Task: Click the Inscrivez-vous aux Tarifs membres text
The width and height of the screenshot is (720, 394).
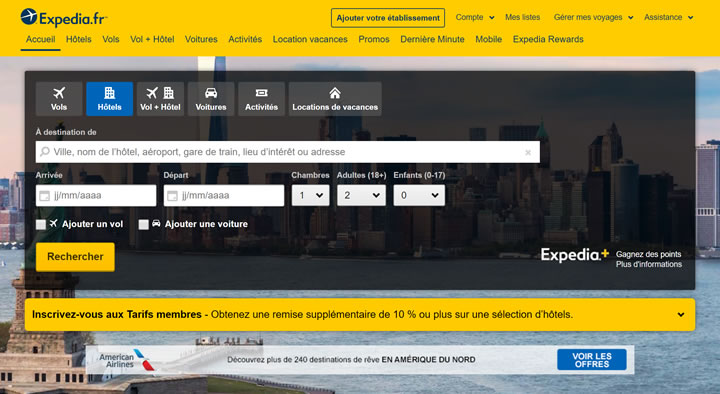Action: pos(117,315)
